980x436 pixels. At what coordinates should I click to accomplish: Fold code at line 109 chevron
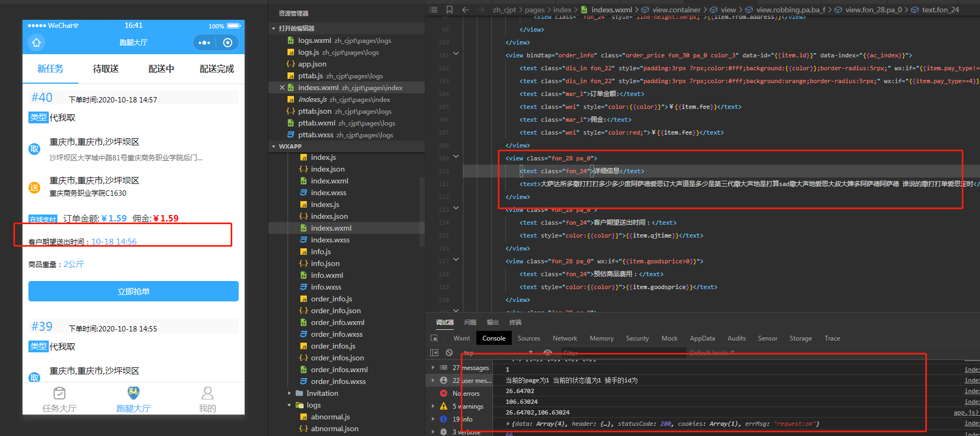click(456, 157)
